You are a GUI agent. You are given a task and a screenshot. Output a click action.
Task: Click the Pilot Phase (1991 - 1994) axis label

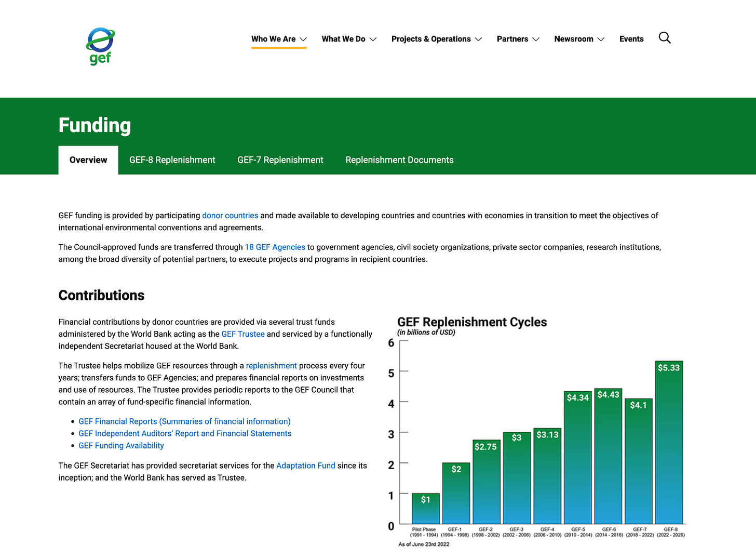[424, 532]
